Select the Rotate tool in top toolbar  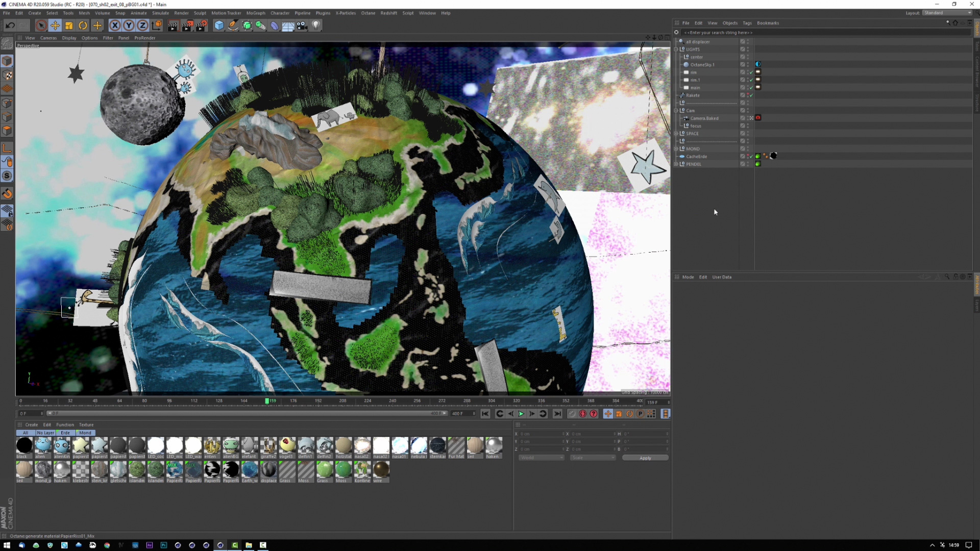point(83,26)
